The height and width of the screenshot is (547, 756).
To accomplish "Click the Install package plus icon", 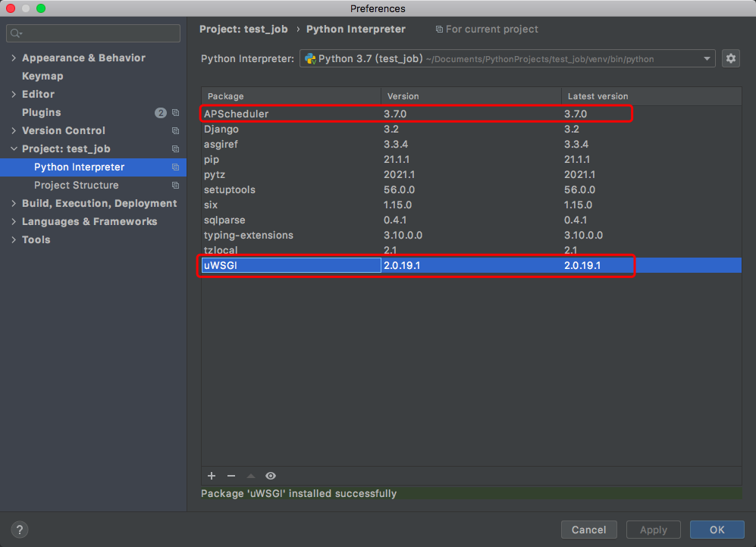I will [212, 476].
